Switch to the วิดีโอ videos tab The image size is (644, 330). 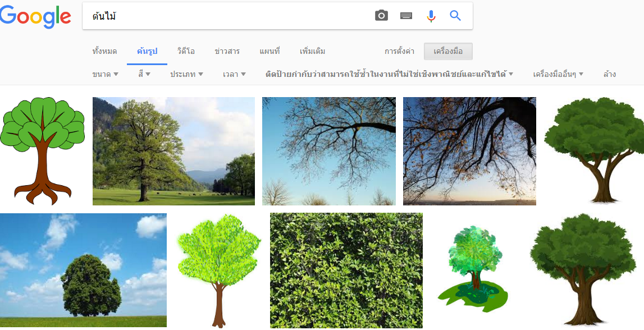[x=186, y=51]
